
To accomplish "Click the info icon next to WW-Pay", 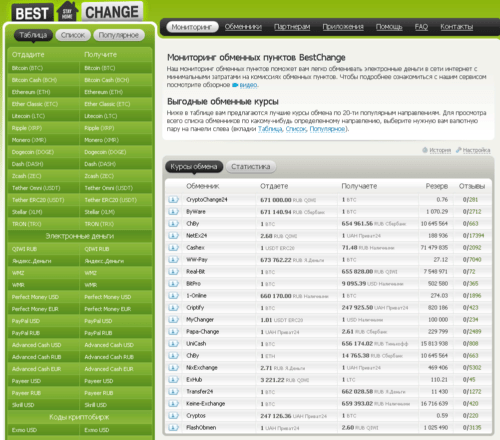I will point(173,260).
